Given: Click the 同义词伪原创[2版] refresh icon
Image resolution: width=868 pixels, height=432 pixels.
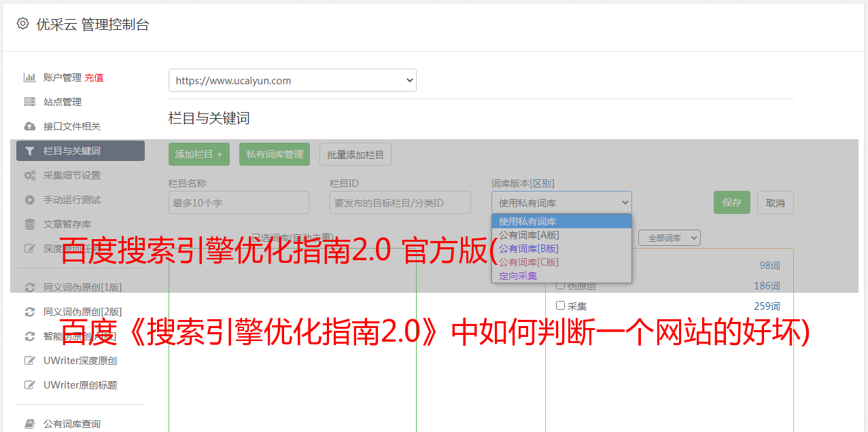Looking at the screenshot, I should [x=30, y=312].
